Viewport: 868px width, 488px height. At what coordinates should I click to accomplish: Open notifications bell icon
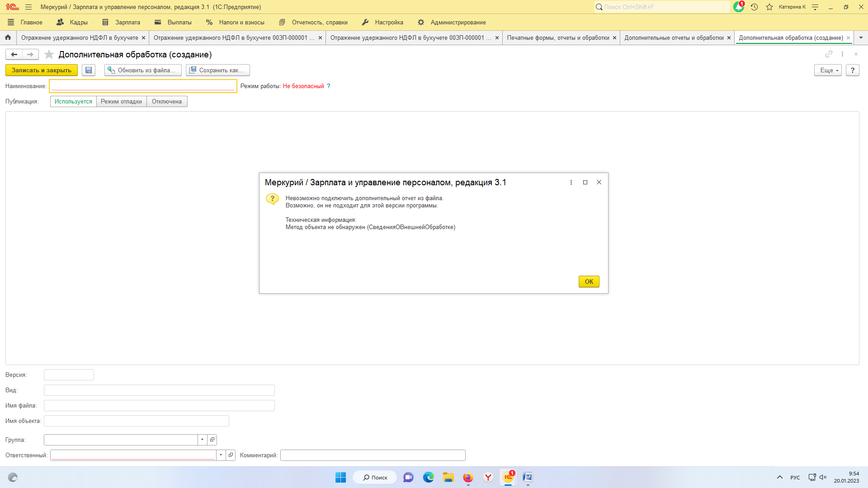coord(739,7)
